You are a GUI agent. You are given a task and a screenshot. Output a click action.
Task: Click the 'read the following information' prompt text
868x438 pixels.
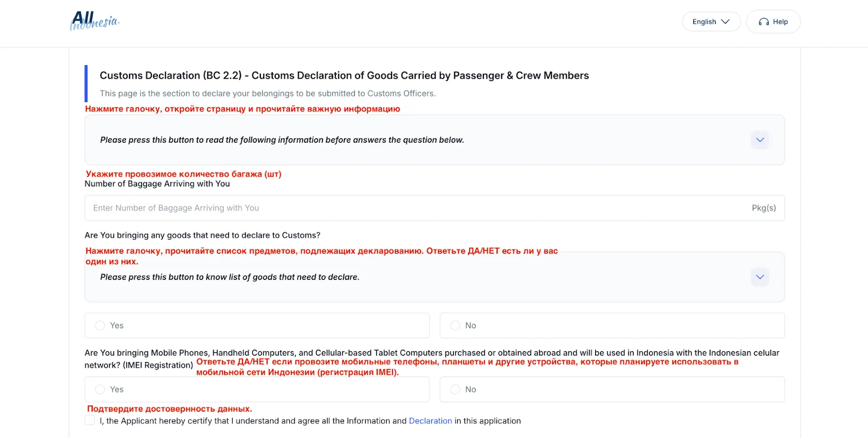tap(282, 140)
